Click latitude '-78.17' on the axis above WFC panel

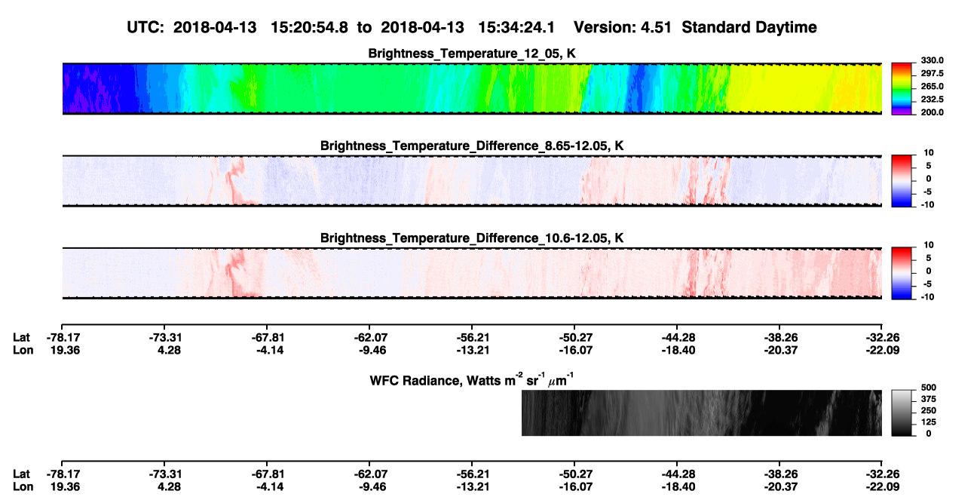tap(62, 337)
